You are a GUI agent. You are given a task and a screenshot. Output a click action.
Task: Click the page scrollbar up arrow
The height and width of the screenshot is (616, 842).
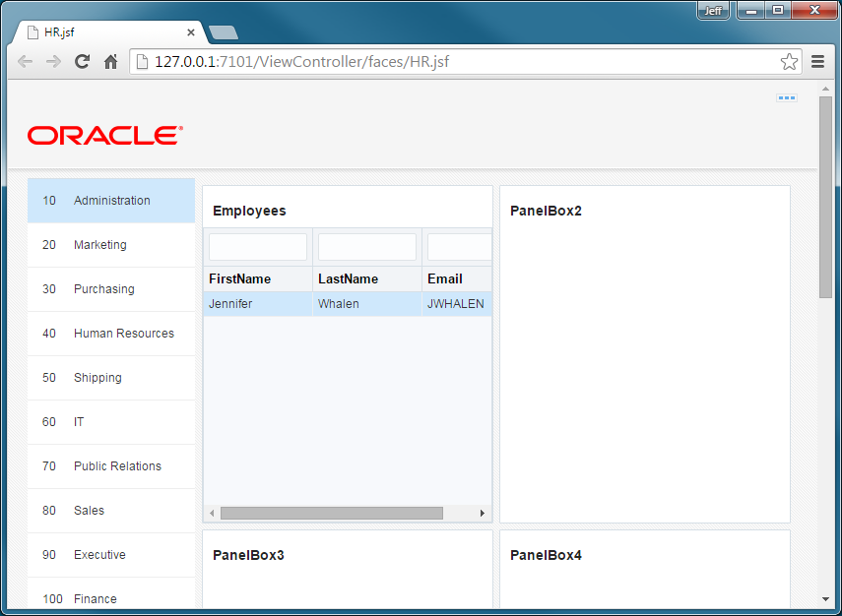tap(825, 89)
